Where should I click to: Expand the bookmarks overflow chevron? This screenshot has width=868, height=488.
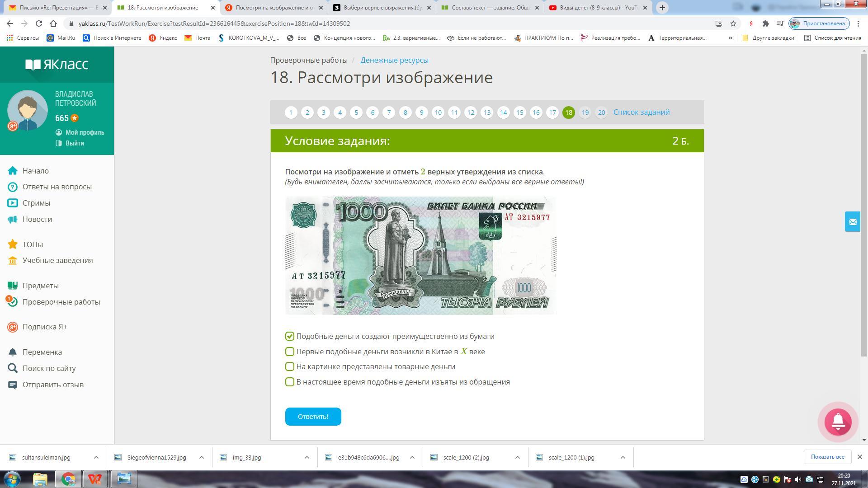(x=730, y=38)
